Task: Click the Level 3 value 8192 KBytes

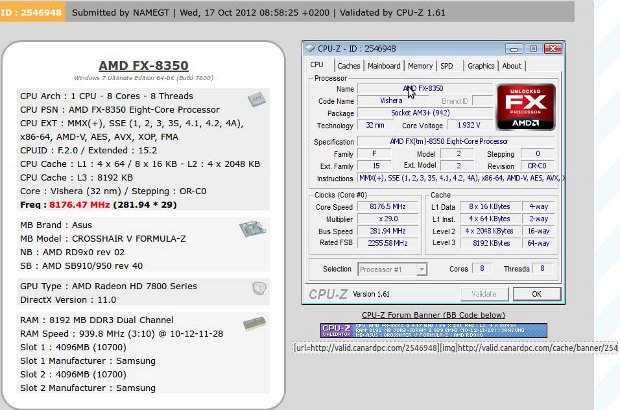Action: click(489, 243)
